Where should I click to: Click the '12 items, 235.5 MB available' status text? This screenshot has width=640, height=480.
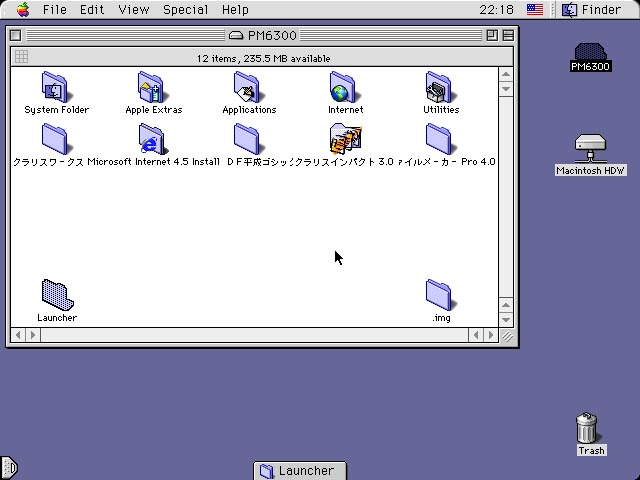[263, 59]
